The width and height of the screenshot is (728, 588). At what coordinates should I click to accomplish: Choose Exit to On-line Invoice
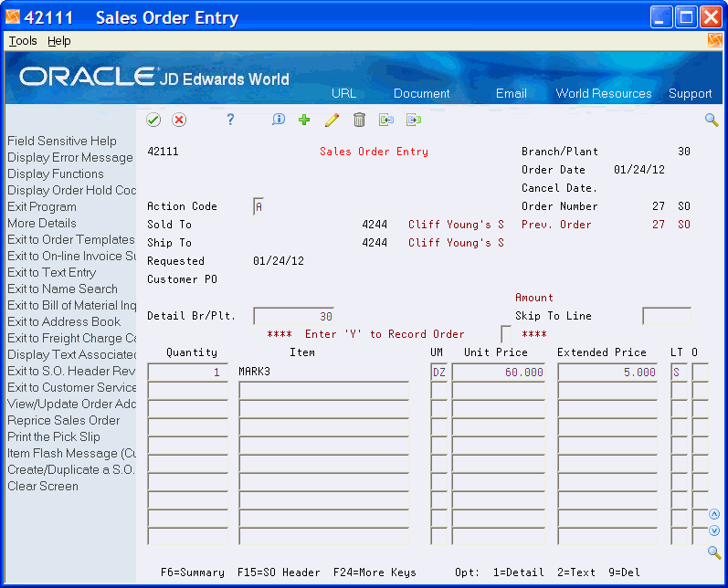point(71,257)
